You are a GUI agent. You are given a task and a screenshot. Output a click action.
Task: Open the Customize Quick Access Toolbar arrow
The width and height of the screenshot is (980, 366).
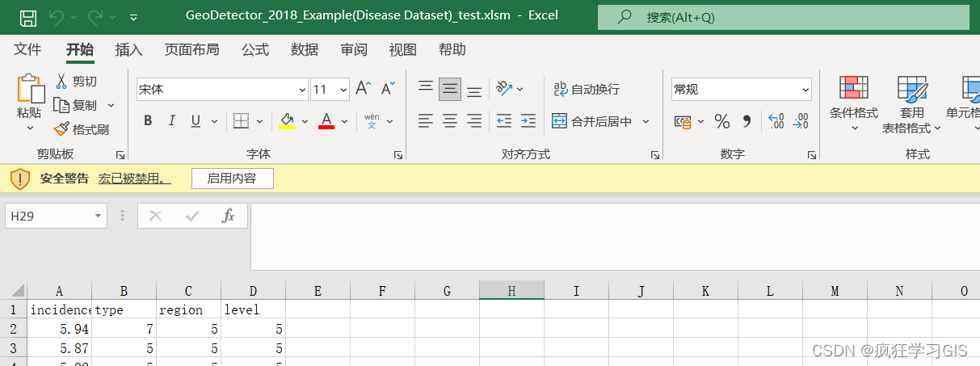133,17
